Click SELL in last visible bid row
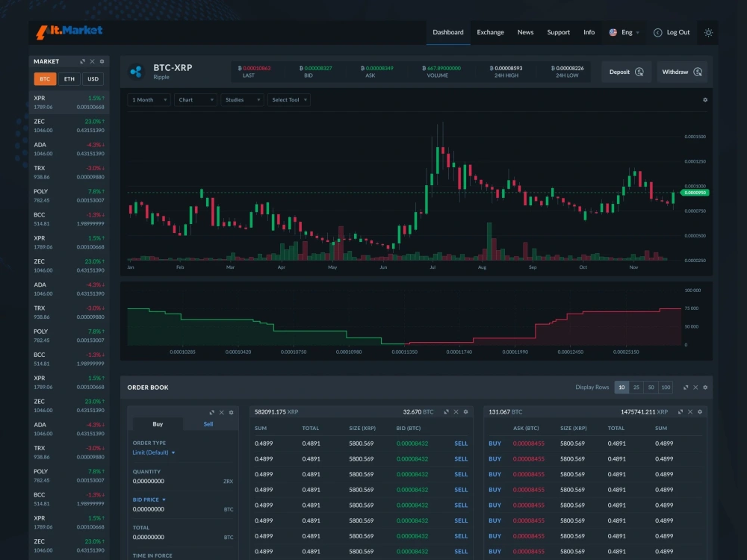The height and width of the screenshot is (560, 747). point(461,552)
